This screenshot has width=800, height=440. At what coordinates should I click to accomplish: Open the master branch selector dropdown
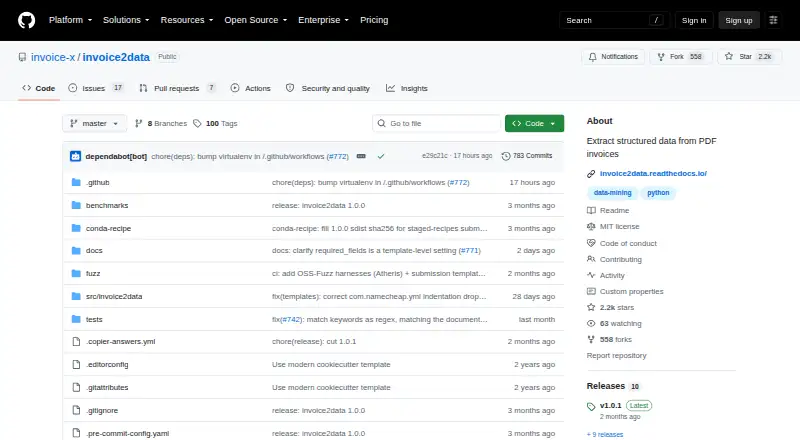tap(94, 124)
